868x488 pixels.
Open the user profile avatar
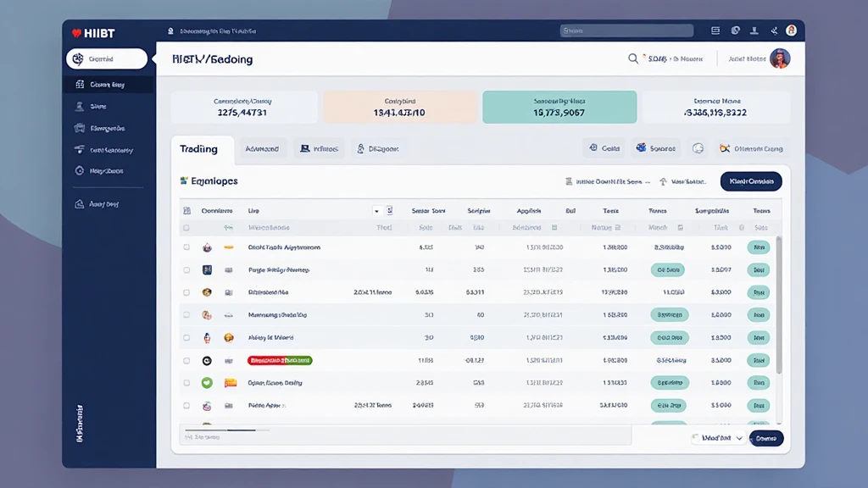click(x=780, y=58)
